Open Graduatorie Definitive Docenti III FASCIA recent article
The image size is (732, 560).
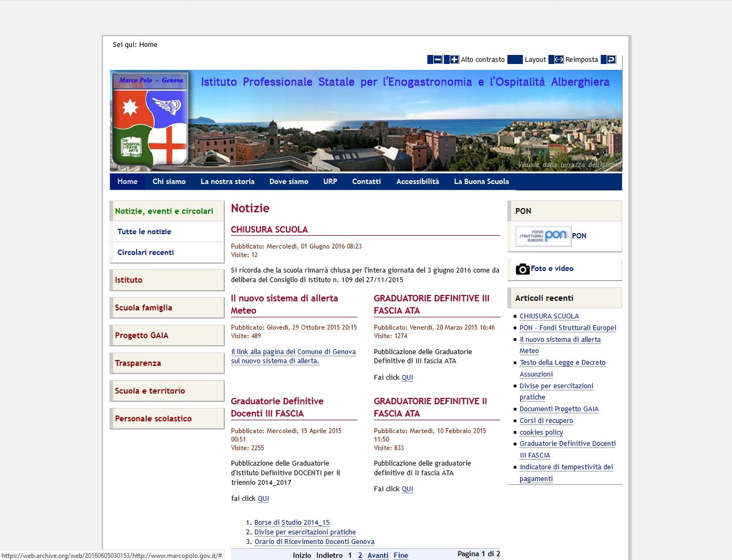point(568,449)
